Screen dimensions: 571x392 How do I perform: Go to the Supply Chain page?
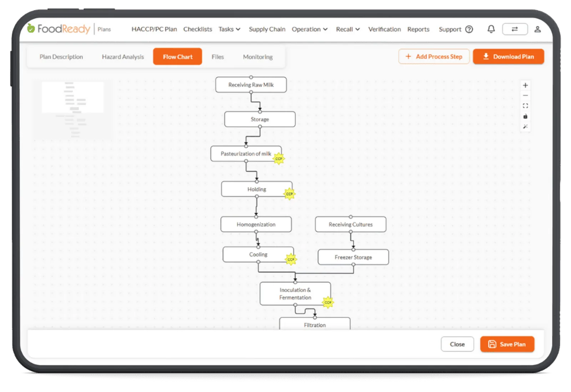(x=267, y=29)
